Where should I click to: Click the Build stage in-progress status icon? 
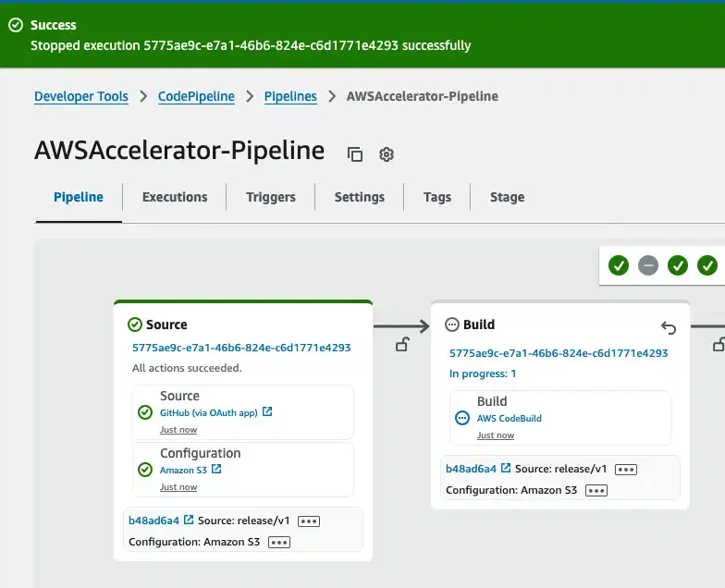(451, 325)
